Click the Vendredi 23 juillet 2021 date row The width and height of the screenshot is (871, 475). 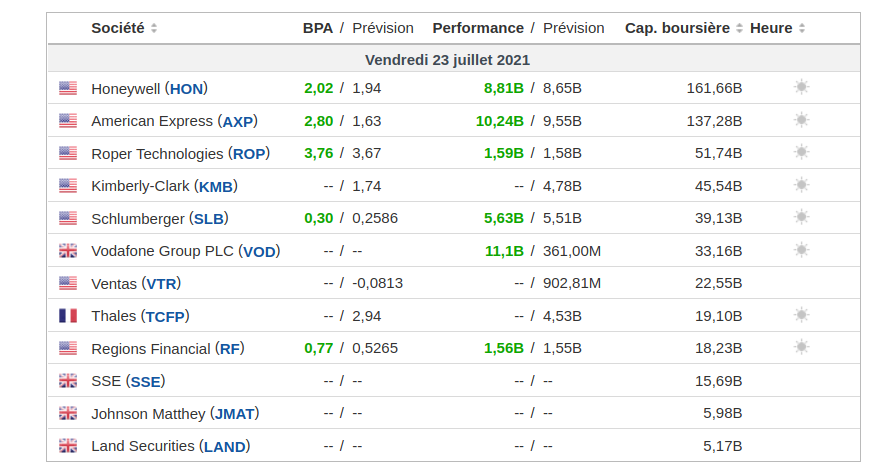click(447, 60)
